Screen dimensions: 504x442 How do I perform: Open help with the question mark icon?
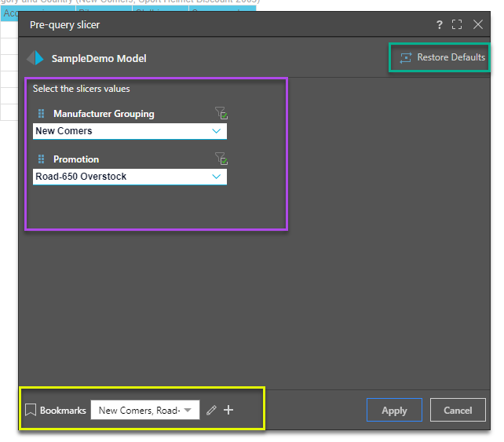(x=440, y=25)
